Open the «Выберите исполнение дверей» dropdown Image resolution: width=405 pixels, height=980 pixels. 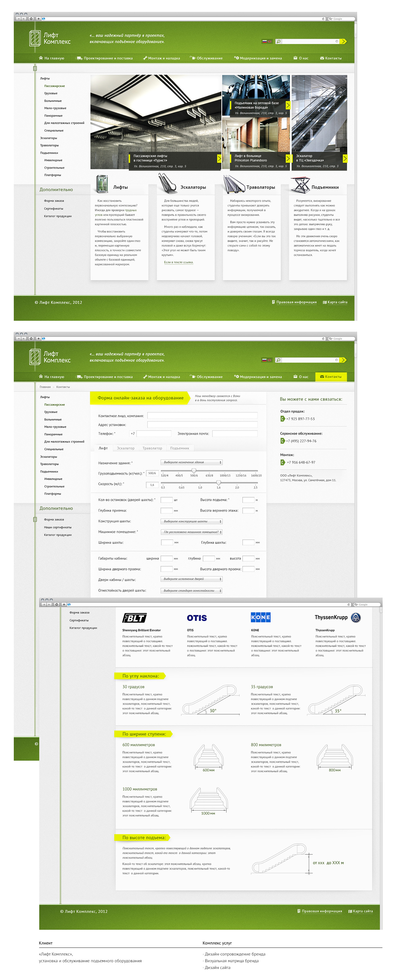click(x=191, y=579)
